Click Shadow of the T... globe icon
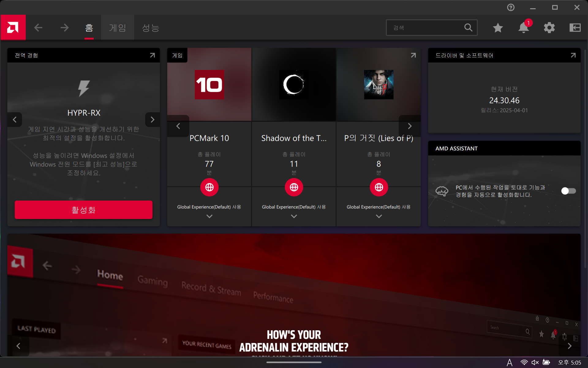 (294, 187)
